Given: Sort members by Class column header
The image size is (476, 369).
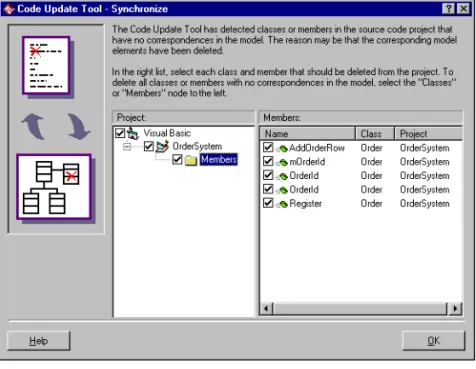Looking at the screenshot, I should click(375, 134).
